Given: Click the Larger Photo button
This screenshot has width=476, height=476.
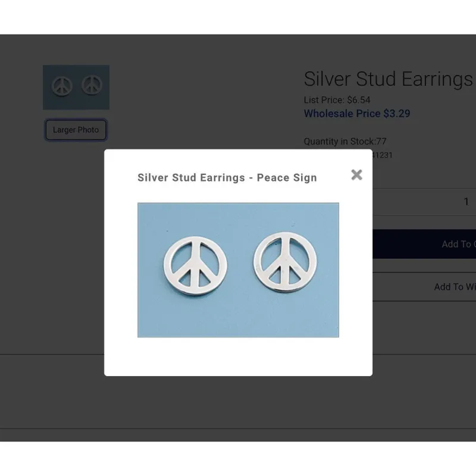Looking at the screenshot, I should [x=76, y=130].
